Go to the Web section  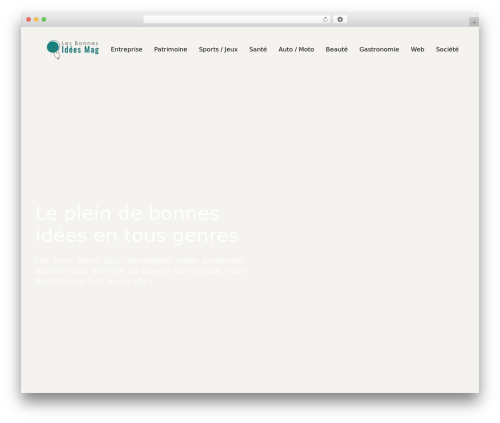417,49
